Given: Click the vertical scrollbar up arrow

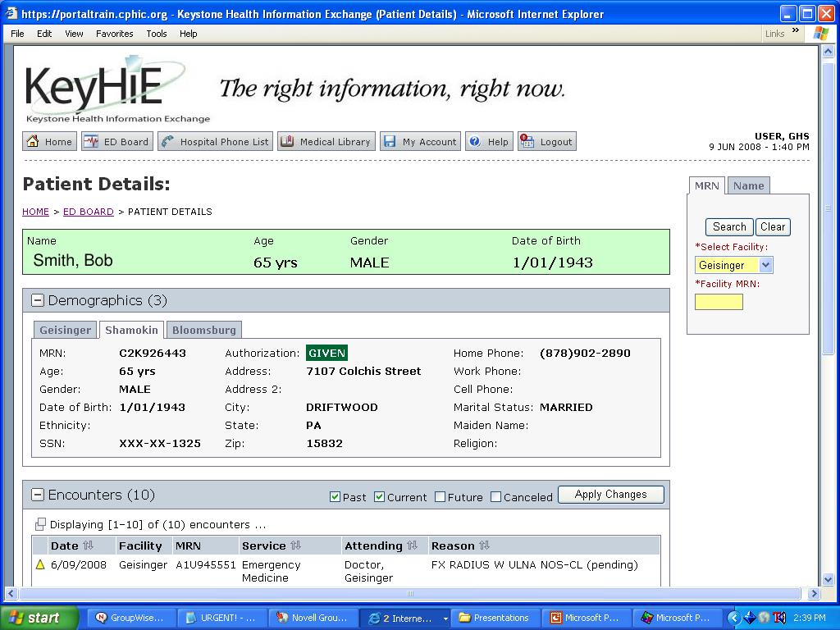Looking at the screenshot, I should (x=828, y=52).
